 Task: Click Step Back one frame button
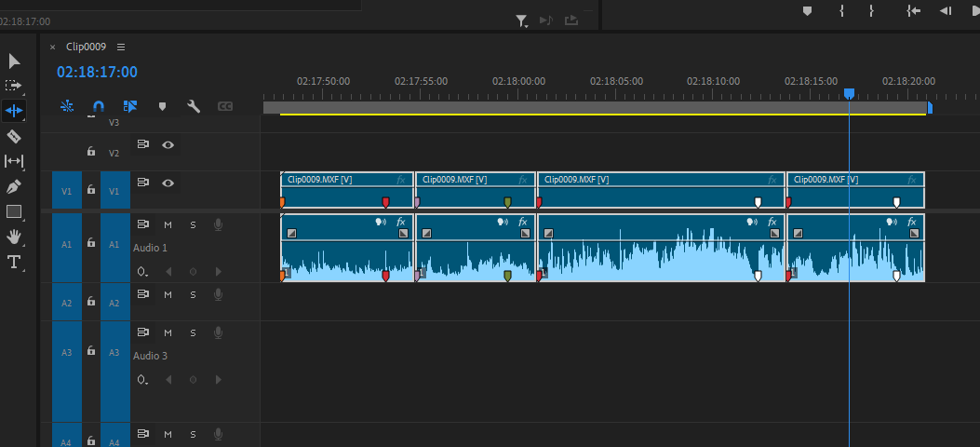pyautogui.click(x=945, y=10)
